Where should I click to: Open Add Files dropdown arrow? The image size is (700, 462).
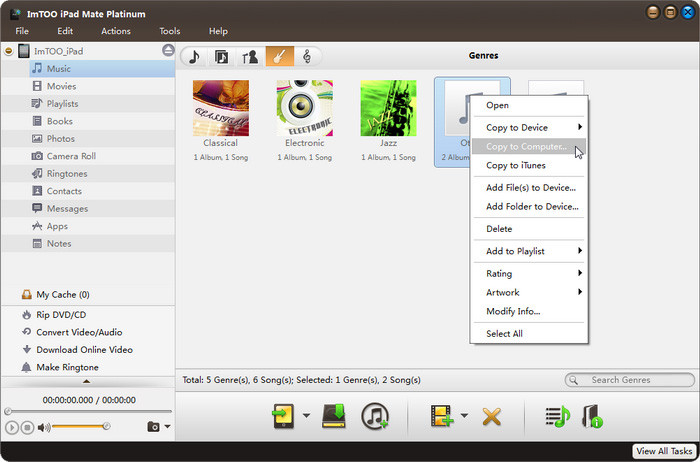pyautogui.click(x=464, y=416)
